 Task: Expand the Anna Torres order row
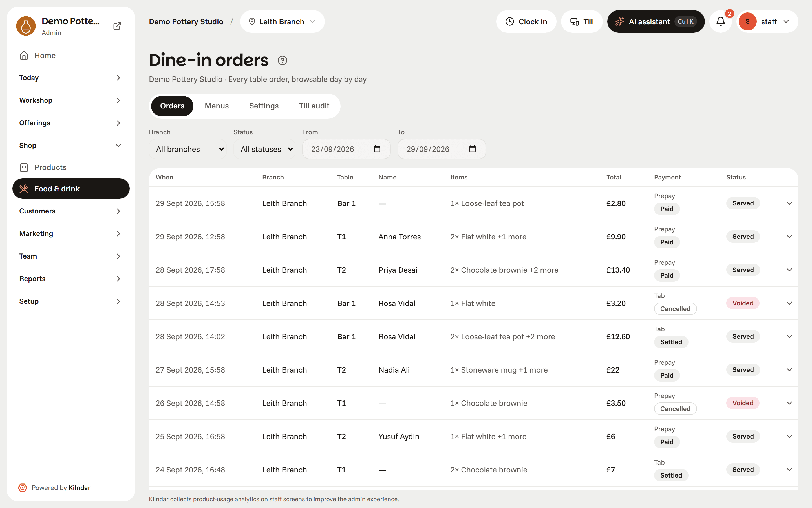tap(789, 237)
